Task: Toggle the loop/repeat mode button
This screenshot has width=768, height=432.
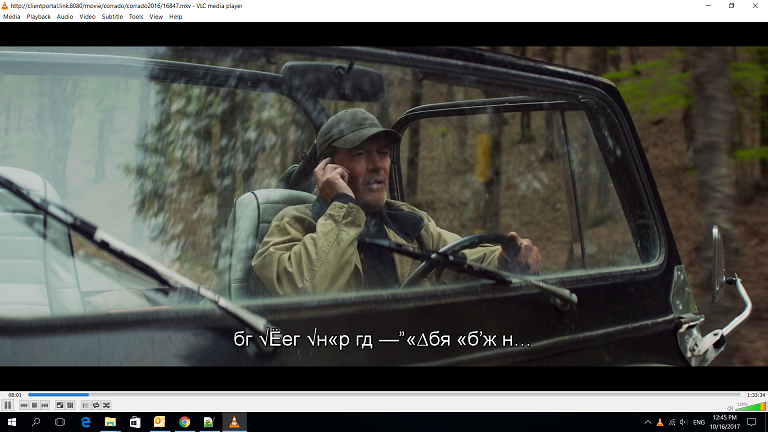Action: point(96,405)
